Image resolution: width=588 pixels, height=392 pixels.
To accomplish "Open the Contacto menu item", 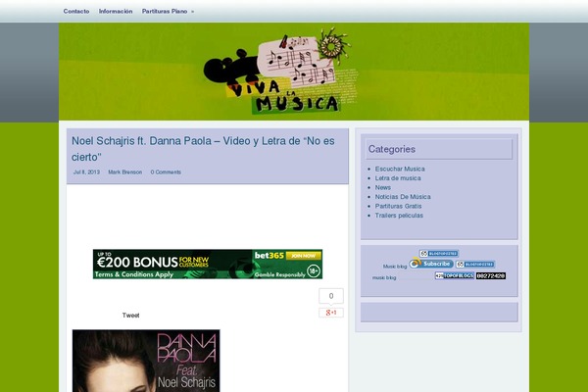I will tap(76, 11).
